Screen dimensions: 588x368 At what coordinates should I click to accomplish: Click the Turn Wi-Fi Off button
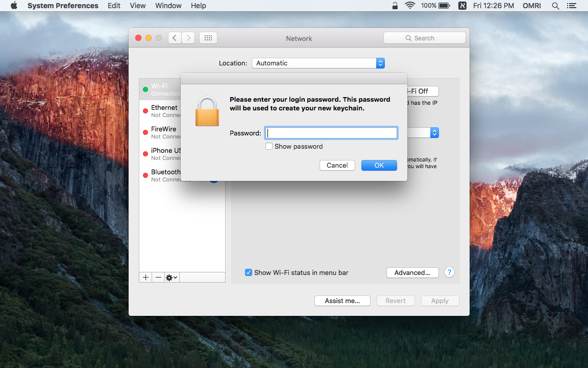[x=423, y=91]
